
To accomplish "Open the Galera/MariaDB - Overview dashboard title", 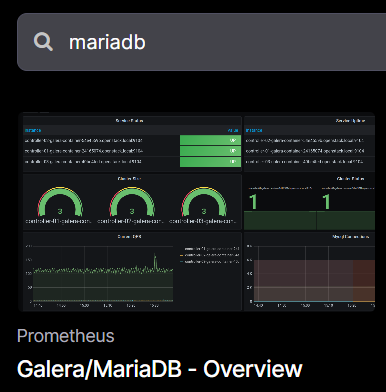I will pyautogui.click(x=160, y=369).
